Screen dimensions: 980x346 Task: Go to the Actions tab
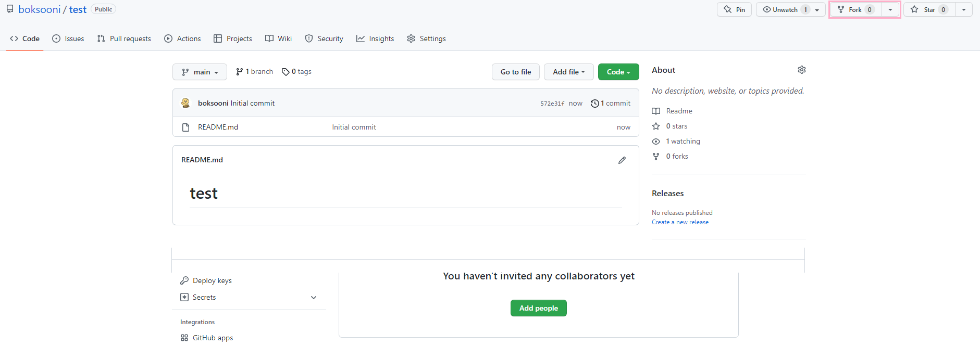coord(182,39)
